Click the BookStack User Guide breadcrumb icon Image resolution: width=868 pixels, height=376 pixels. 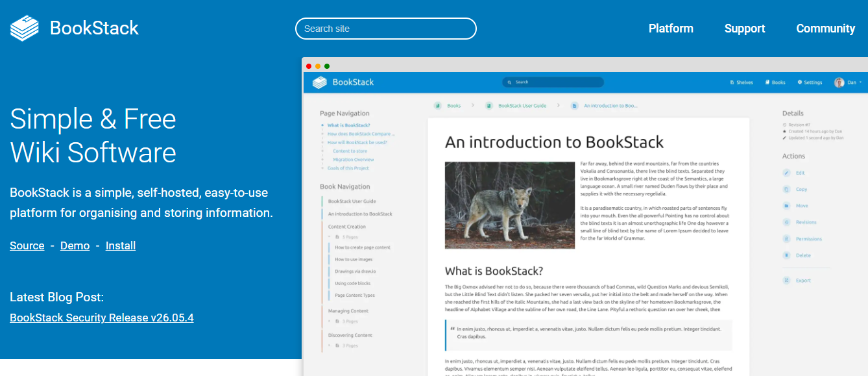coord(489,105)
